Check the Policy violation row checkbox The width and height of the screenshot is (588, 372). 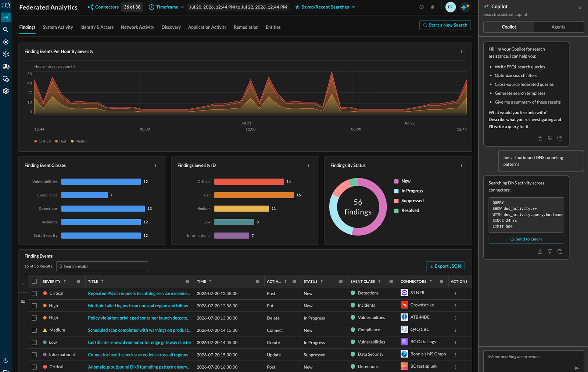pos(34,318)
